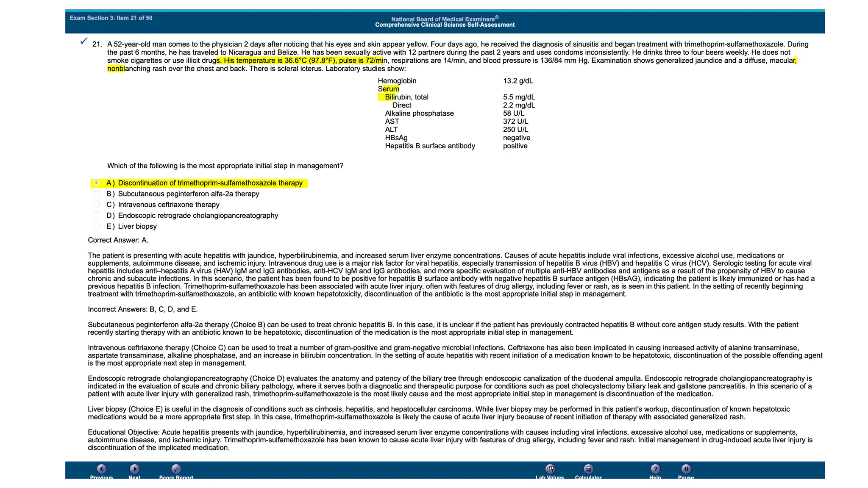
Task: Go to the Previous question arrow icon
Action: 101,469
